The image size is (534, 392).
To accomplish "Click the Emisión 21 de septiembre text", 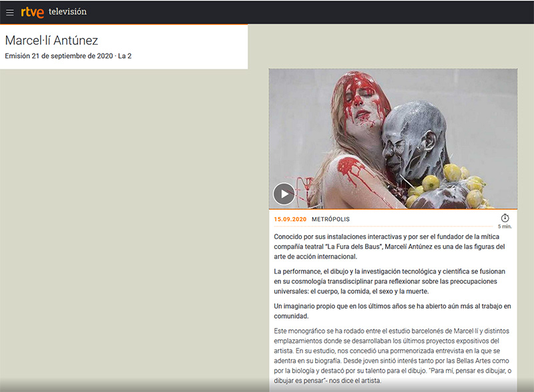I will point(68,56).
